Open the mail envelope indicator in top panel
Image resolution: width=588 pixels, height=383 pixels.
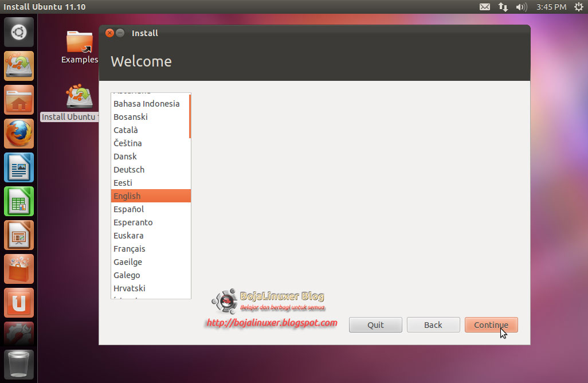(x=485, y=7)
